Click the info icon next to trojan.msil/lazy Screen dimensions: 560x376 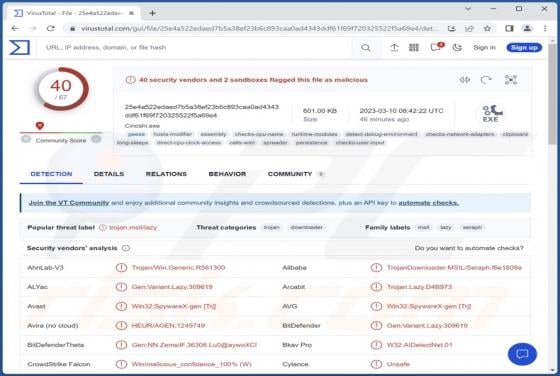[x=102, y=227]
